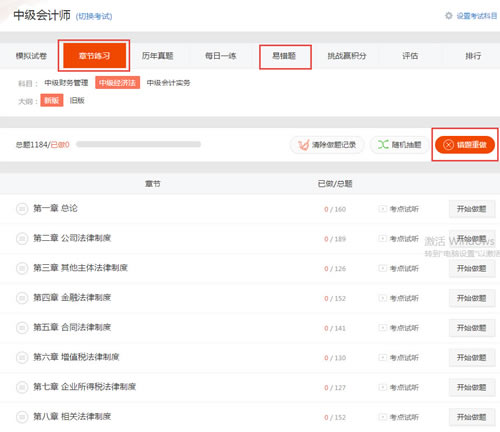Click the 第三章 其他主体法律制度 title
This screenshot has width=500, height=432.
pyautogui.click(x=80, y=268)
